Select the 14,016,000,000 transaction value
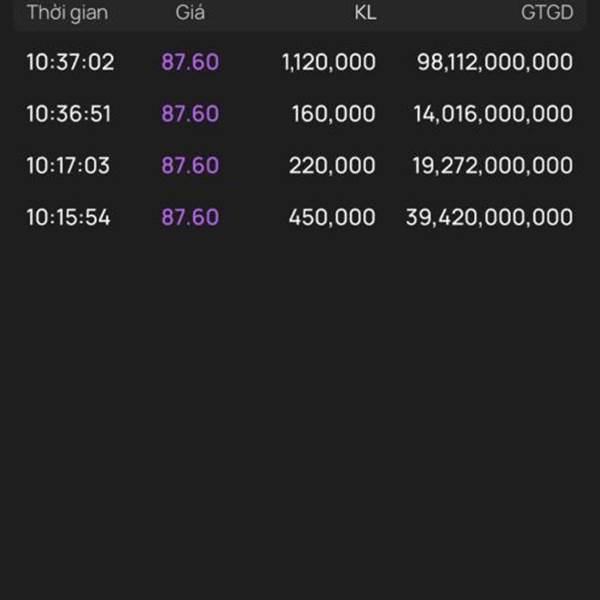Image resolution: width=600 pixels, height=600 pixels. coord(493,114)
